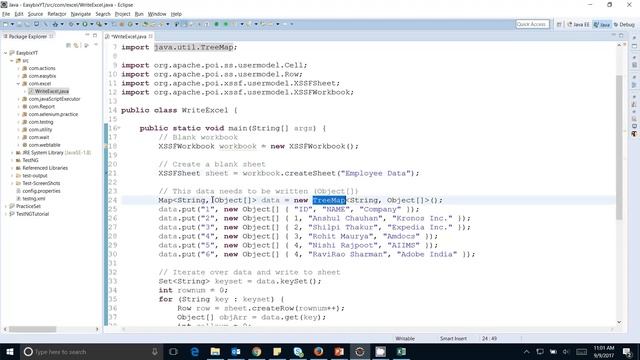Expand the com.actions package
Viewport: 640px width, 360px height.
pyautogui.click(x=18, y=69)
